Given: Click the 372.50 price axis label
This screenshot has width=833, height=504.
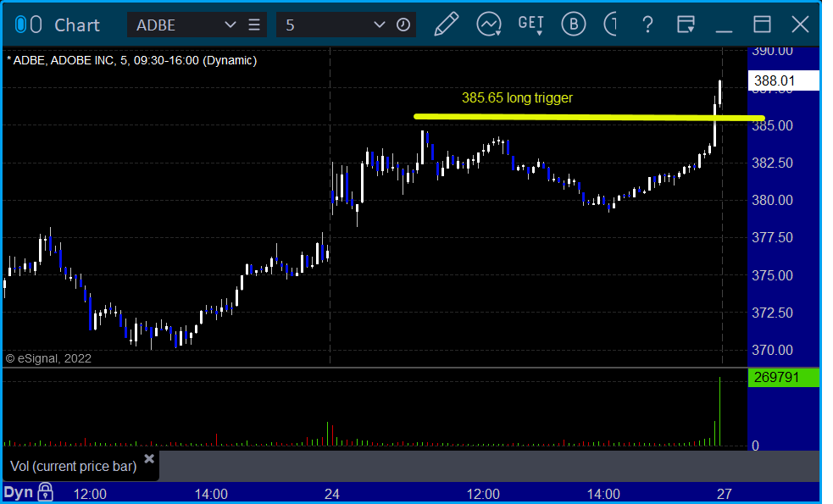Looking at the screenshot, I should pos(772,313).
